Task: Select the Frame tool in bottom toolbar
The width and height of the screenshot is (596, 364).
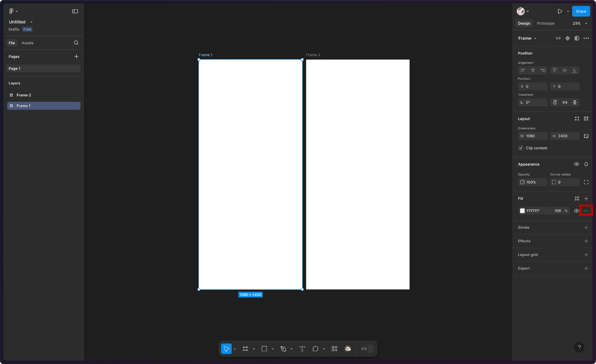Action: tap(245, 349)
